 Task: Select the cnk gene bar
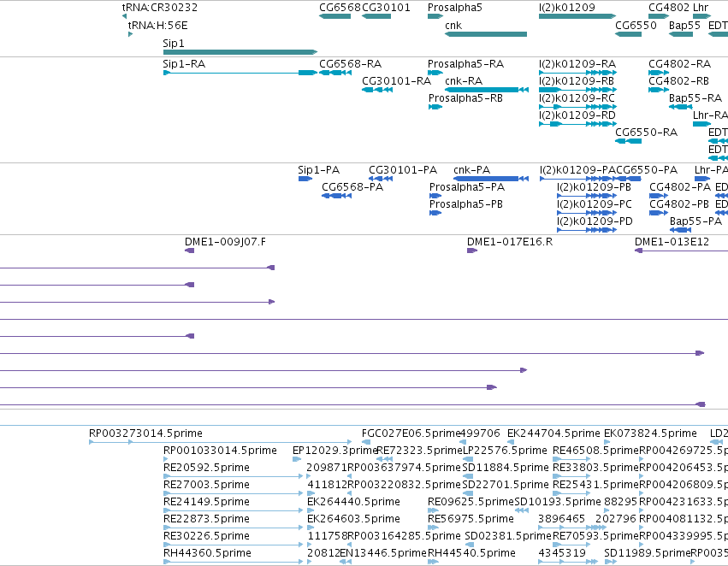pyautogui.click(x=486, y=34)
